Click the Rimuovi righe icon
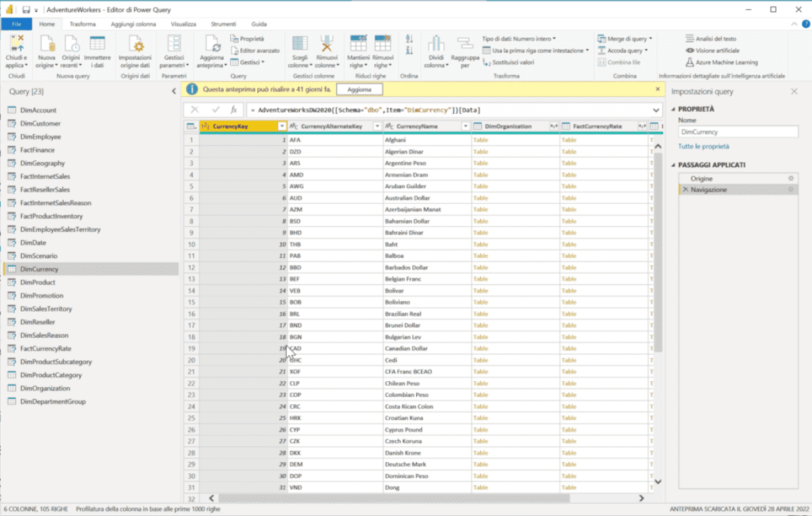 tap(383, 44)
